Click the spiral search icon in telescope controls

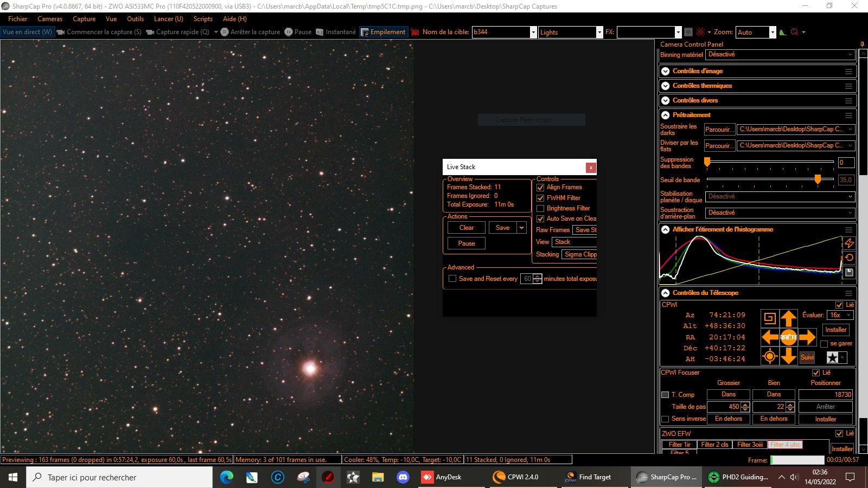click(769, 318)
